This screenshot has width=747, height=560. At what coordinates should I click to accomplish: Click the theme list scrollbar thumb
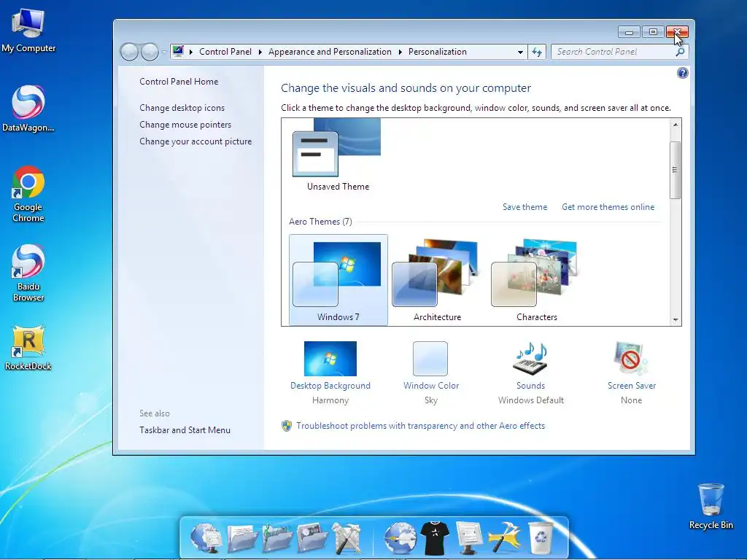(675, 170)
